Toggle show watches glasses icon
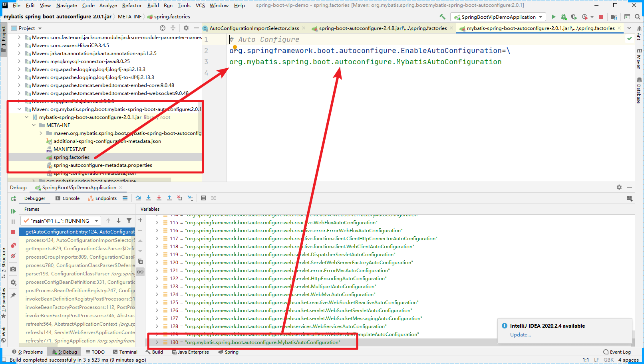This screenshot has height=364, width=644. (x=140, y=272)
